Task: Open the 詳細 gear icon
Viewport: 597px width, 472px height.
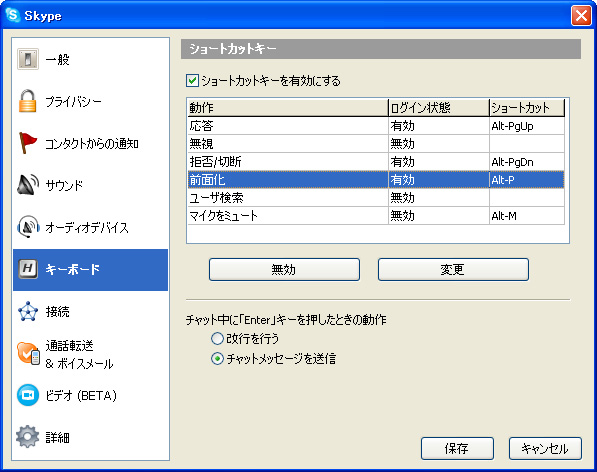Action: click(28, 437)
